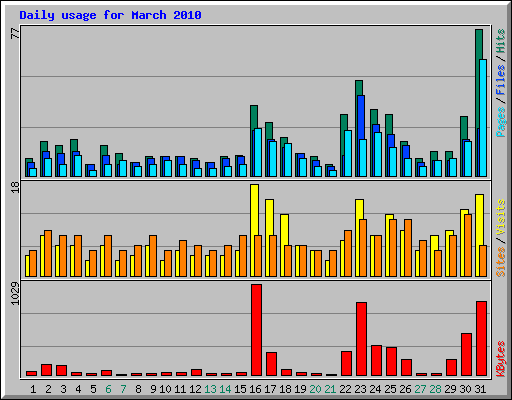Select green weekend day "27" on the x-axis
This screenshot has height=400, width=512.
click(420, 389)
